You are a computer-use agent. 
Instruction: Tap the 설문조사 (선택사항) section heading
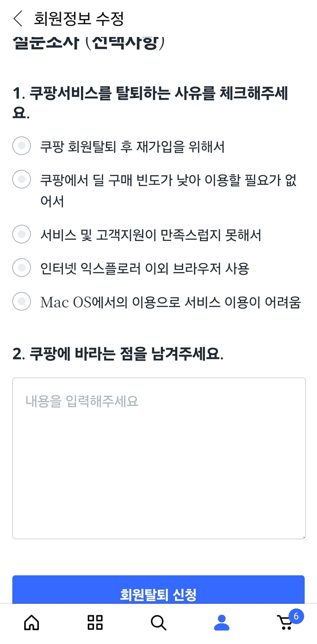[x=89, y=42]
